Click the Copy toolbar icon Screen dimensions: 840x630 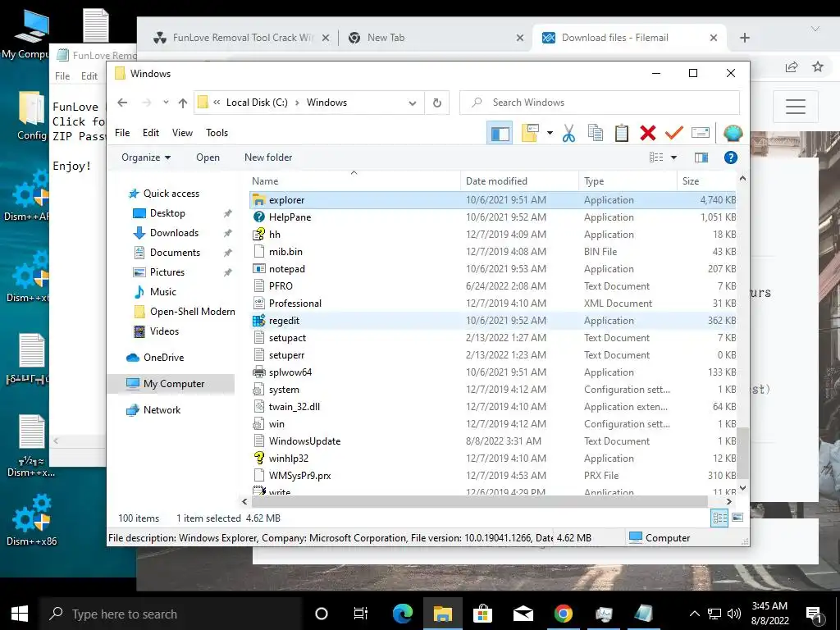tap(596, 133)
